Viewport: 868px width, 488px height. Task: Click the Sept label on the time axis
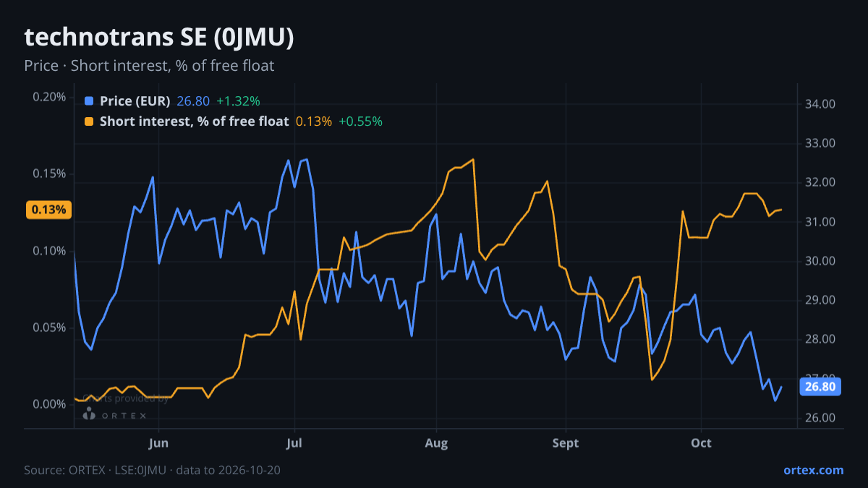click(566, 443)
